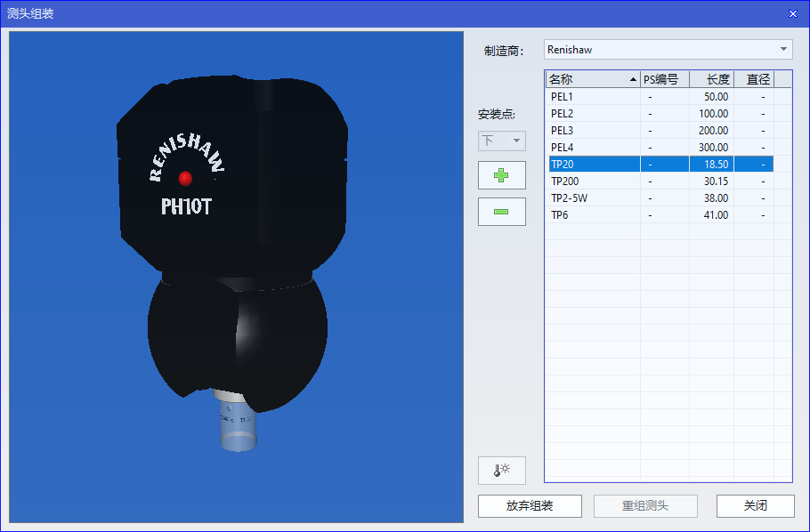Image resolution: width=810 pixels, height=532 pixels.
Task: Click the 100.00 length cell
Action: point(711,114)
